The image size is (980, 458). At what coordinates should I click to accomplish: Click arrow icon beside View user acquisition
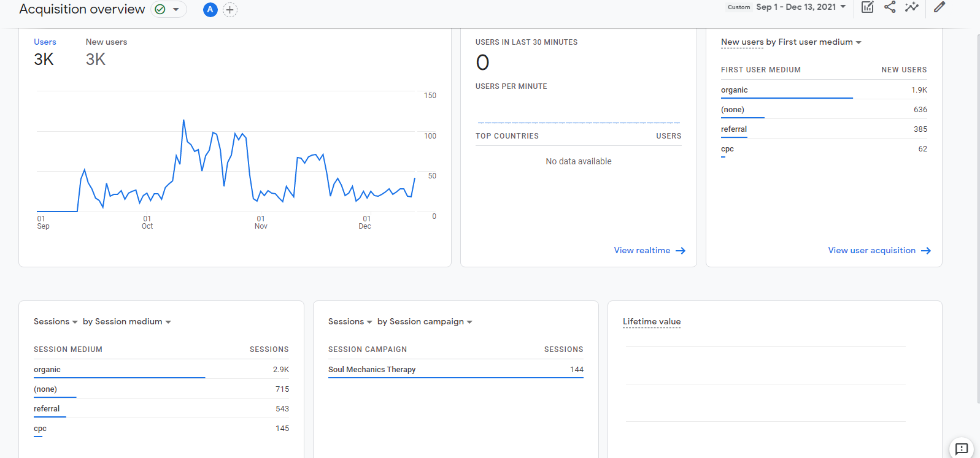click(x=926, y=251)
